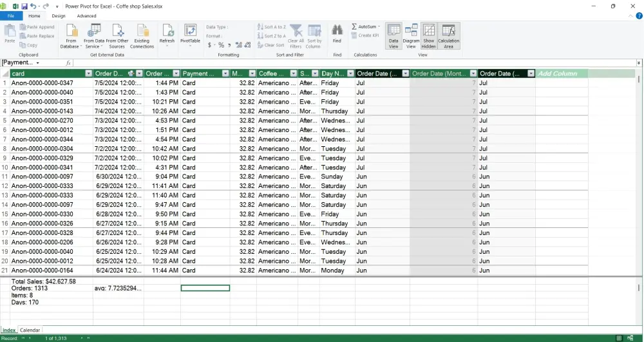The height and width of the screenshot is (342, 644).
Task: Select the avg: 7.7235294... measure cell
Action: click(x=118, y=288)
